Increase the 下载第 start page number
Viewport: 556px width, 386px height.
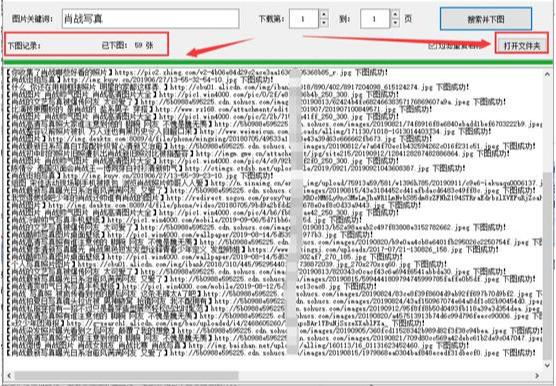click(x=323, y=15)
